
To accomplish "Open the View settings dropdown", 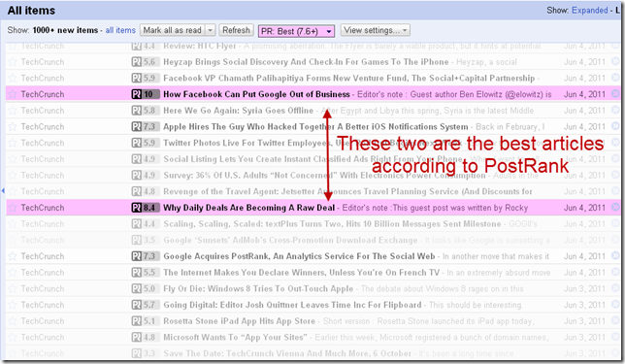I will (375, 30).
